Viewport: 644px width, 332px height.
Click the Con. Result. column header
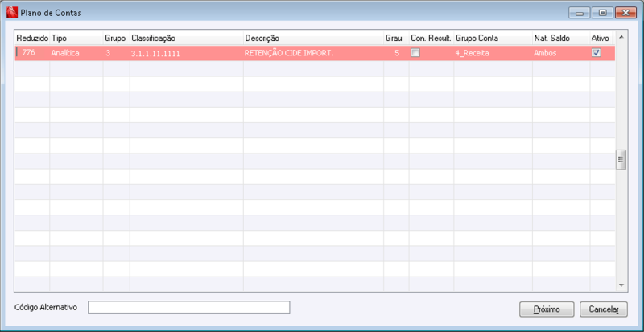pos(431,38)
